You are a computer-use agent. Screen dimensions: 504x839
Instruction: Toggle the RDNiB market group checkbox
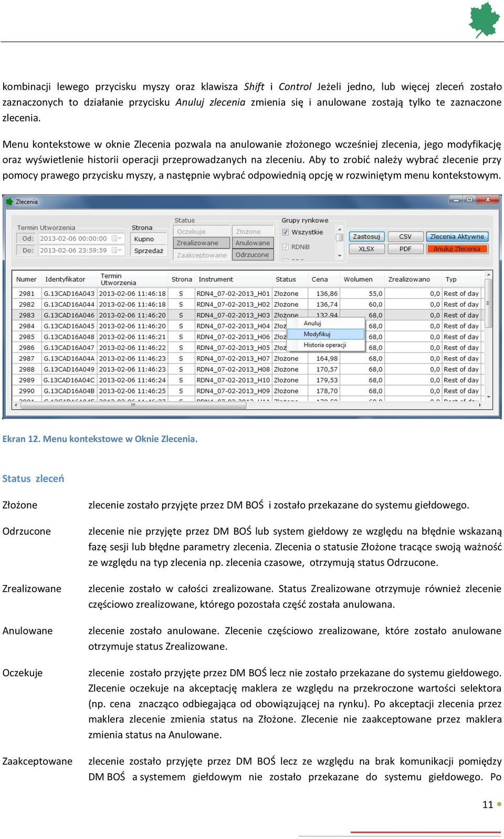coord(286,247)
